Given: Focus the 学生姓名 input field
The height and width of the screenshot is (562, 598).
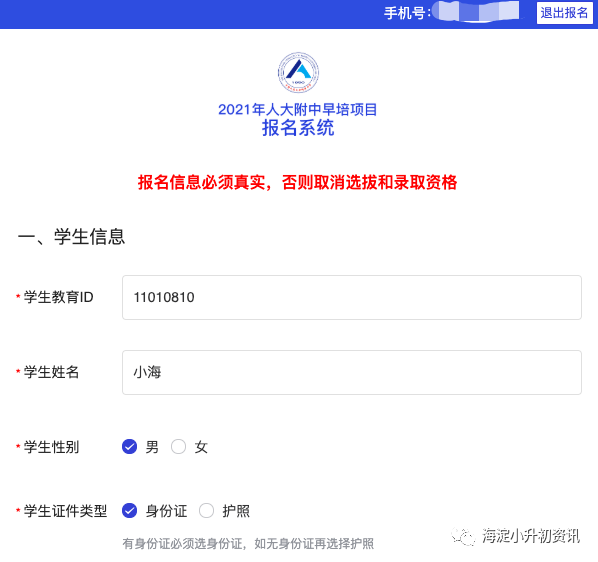Looking at the screenshot, I should click(352, 372).
